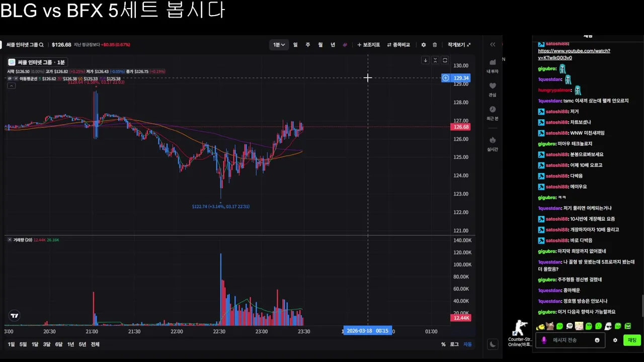644x362 pixels.
Task: Open the YouTube link in chat
Action: coord(574,54)
